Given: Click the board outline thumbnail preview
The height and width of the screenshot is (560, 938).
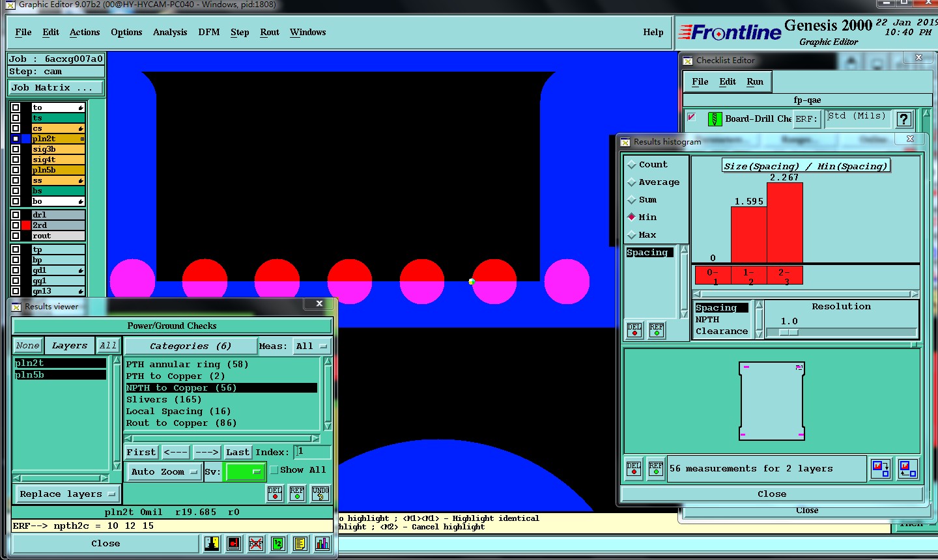Looking at the screenshot, I should 772,401.
